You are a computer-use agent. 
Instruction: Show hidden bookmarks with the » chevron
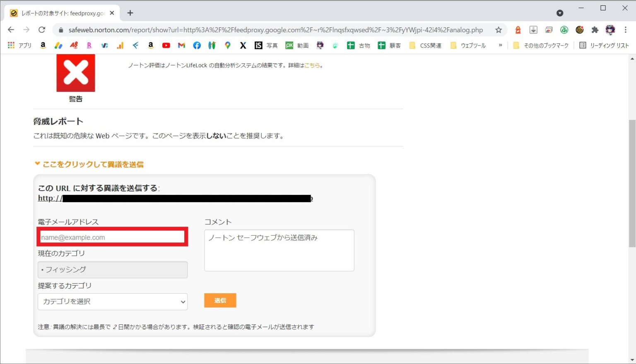tap(500, 45)
